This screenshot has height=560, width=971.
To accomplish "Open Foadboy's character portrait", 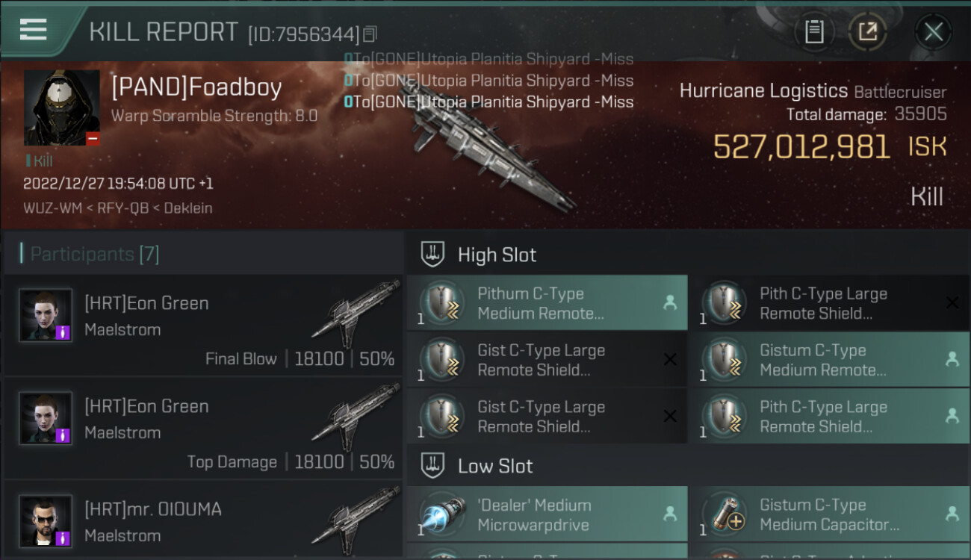I will tap(62, 108).
